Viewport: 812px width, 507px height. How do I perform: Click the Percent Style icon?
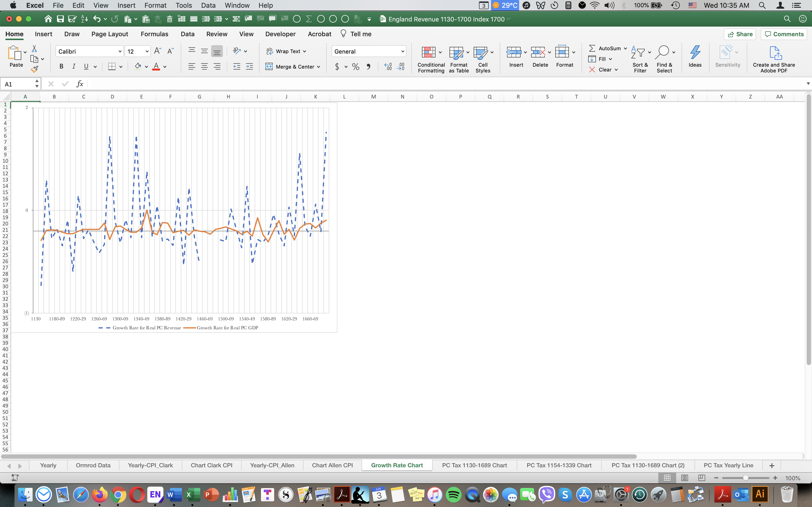click(x=356, y=67)
